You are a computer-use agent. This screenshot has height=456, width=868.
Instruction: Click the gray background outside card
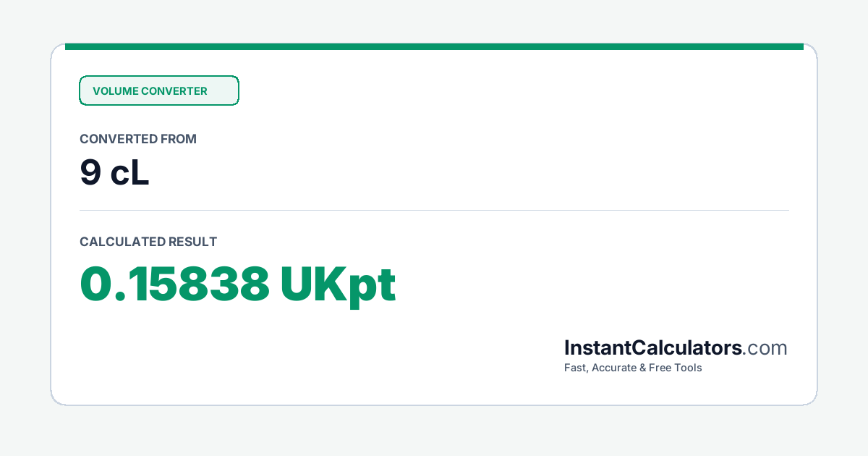(434, 431)
